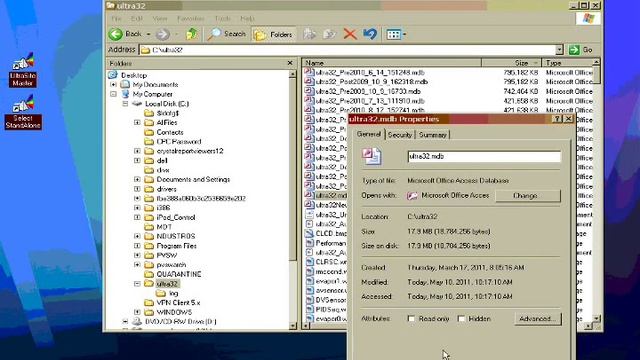
Task: Open the Back history dropdown arrow
Action: 148,34
